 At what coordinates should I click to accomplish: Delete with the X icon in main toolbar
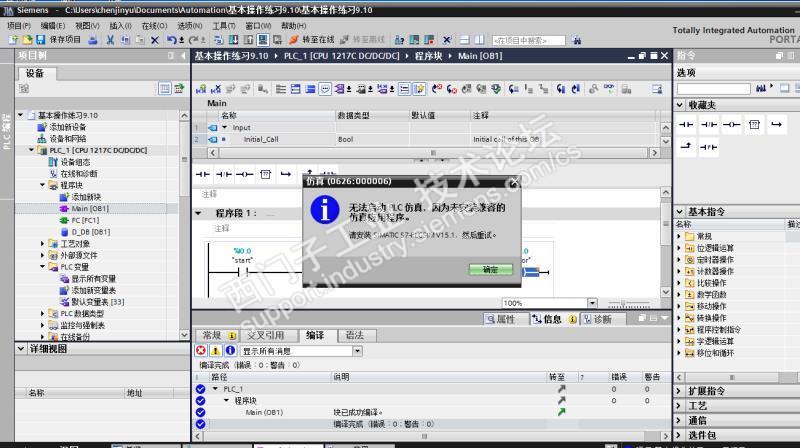[x=155, y=40]
